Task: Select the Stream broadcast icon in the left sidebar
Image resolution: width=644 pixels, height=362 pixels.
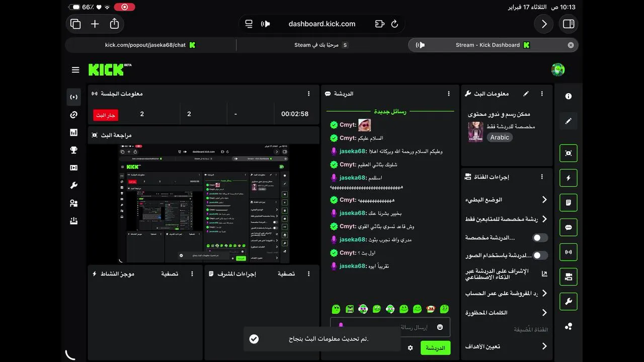Action: [73, 97]
